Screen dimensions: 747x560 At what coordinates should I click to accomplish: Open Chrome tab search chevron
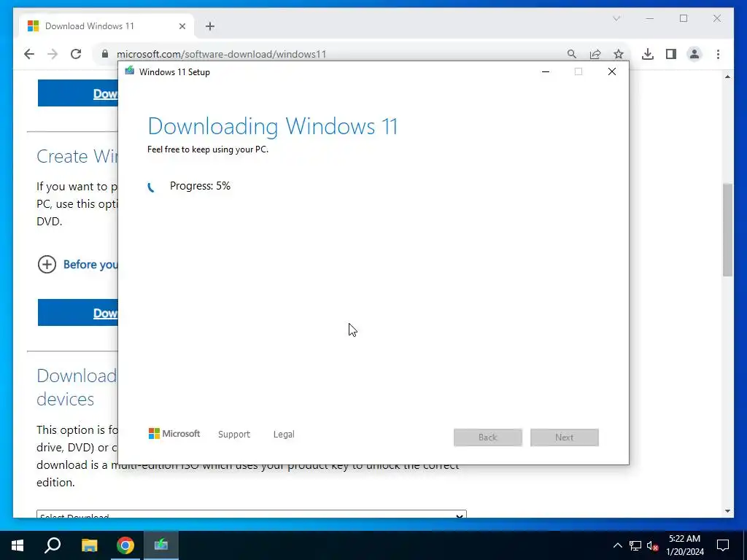616,18
